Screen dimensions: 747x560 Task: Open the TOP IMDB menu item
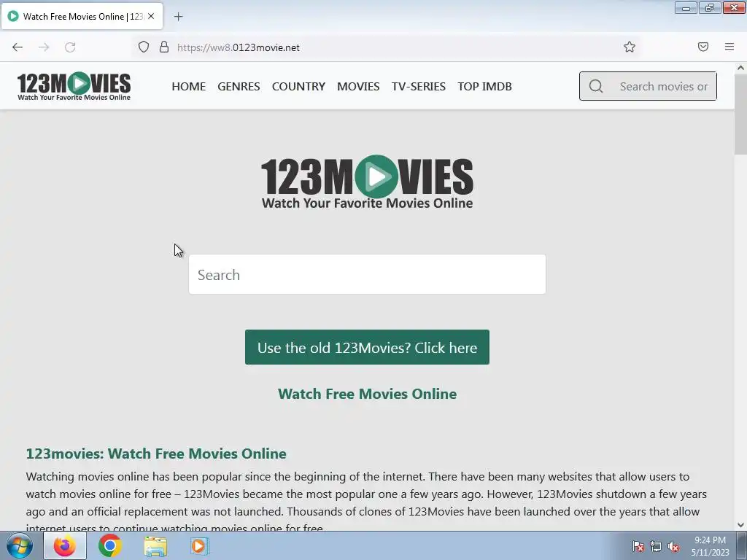(x=485, y=86)
